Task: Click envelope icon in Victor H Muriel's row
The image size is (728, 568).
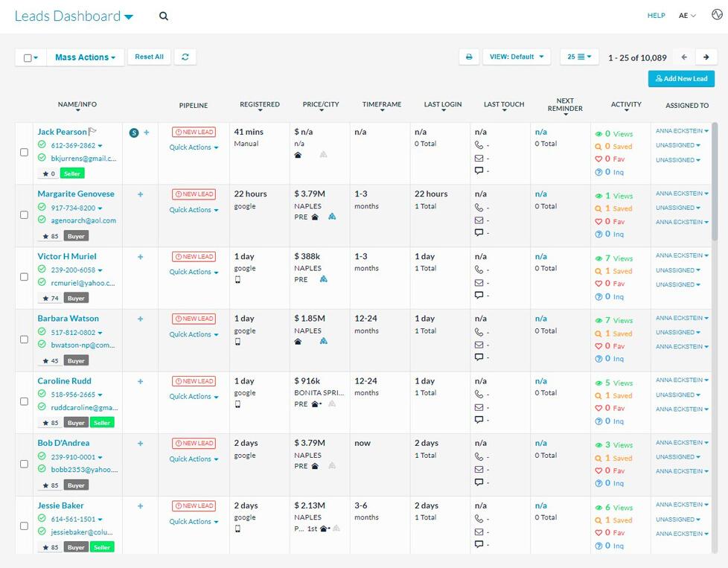Action: click(x=479, y=282)
